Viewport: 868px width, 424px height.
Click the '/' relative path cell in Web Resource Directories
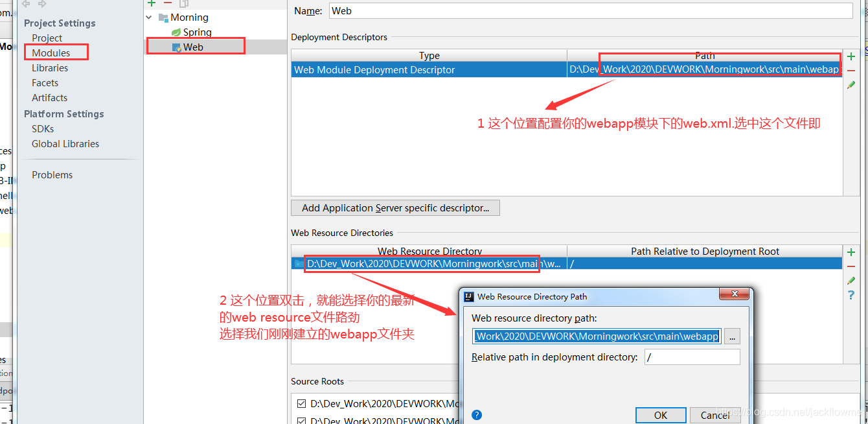705,264
